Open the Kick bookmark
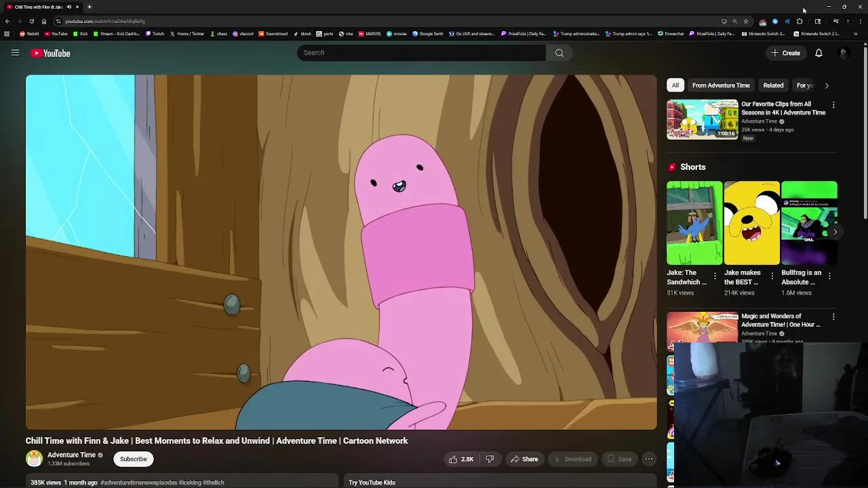The width and height of the screenshot is (868, 488). pyautogui.click(x=81, y=33)
